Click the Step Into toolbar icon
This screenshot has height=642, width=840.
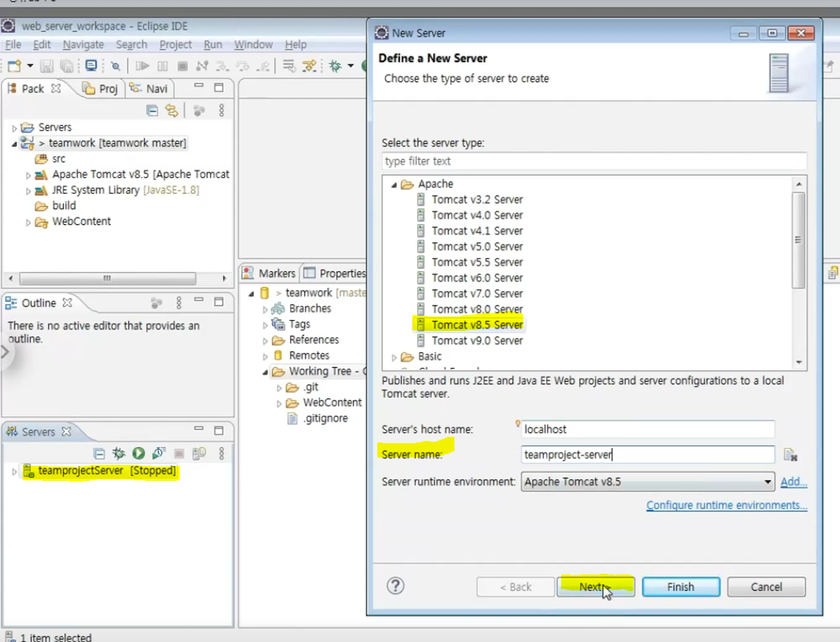click(x=222, y=66)
